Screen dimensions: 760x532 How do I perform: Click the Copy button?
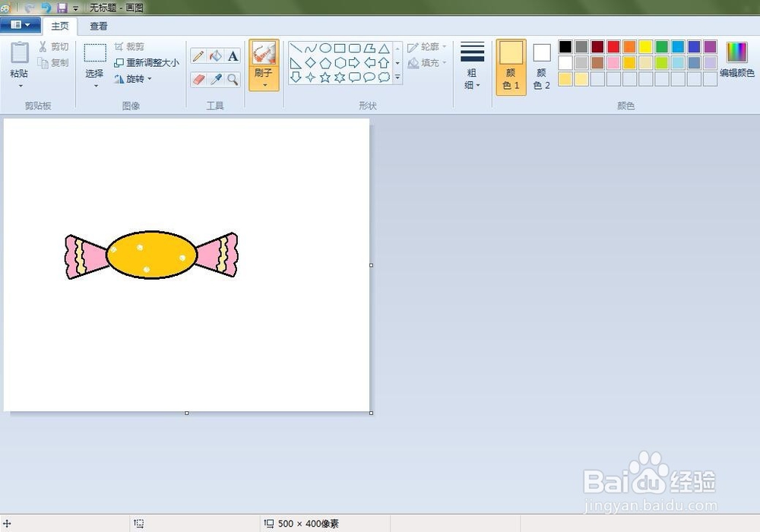(x=54, y=62)
